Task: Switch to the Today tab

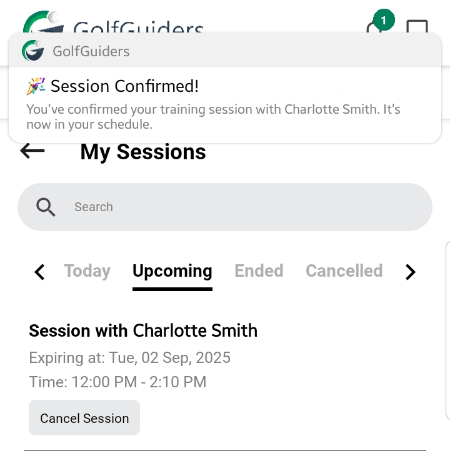Action: click(x=87, y=271)
